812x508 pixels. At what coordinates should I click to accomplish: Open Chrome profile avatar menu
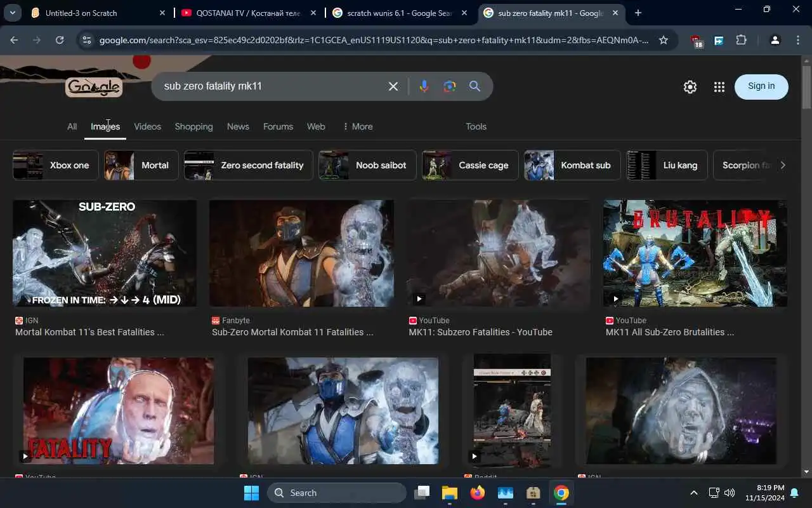pos(775,40)
